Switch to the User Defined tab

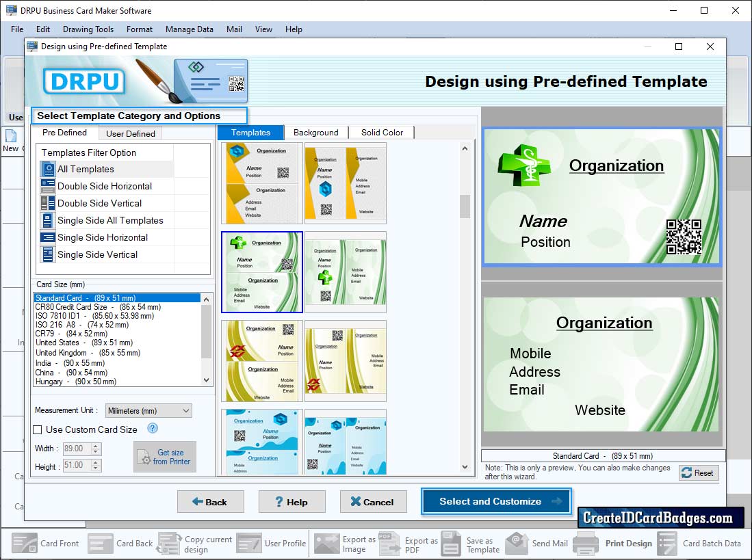tap(131, 133)
